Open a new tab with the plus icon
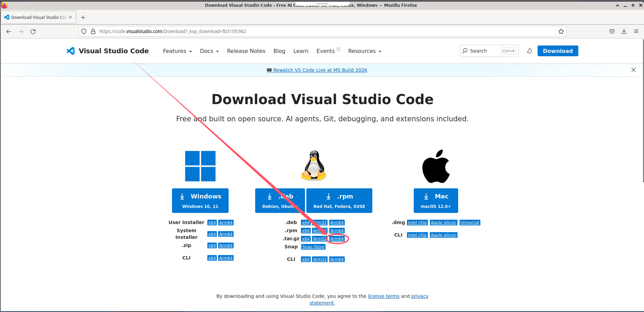Image resolution: width=644 pixels, height=312 pixels. [83, 17]
